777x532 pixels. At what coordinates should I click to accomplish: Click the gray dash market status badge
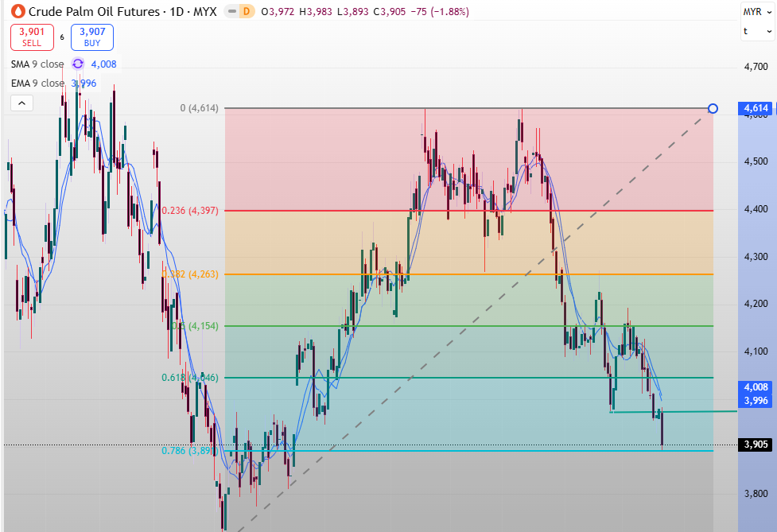231,12
